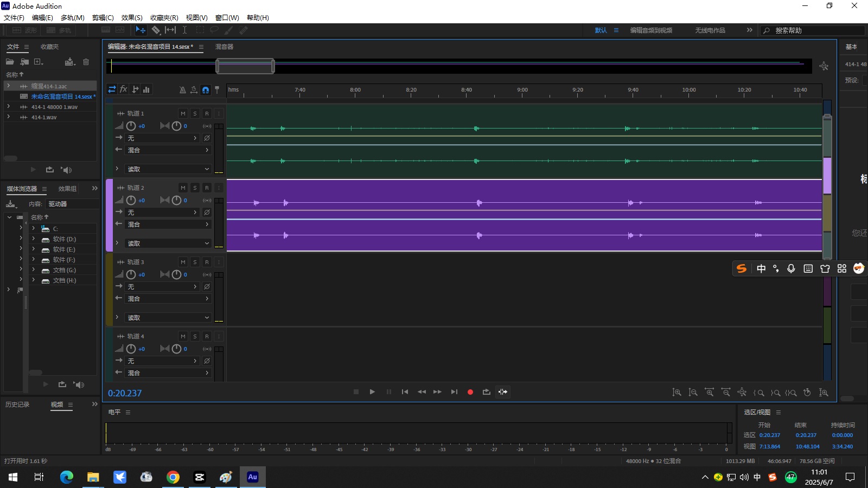Open 轨道 2 output dropdown 混合
The width and height of the screenshot is (868, 488).
click(168, 224)
